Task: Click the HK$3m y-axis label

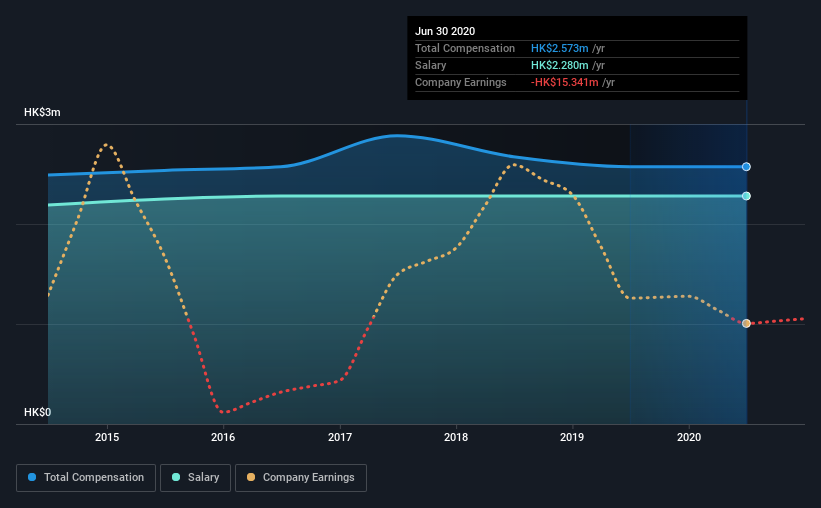Action: point(42,113)
